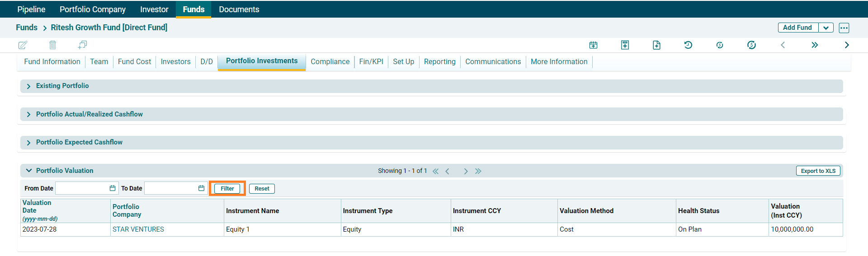Expand the Existing Portfolio section

pyautogui.click(x=28, y=86)
